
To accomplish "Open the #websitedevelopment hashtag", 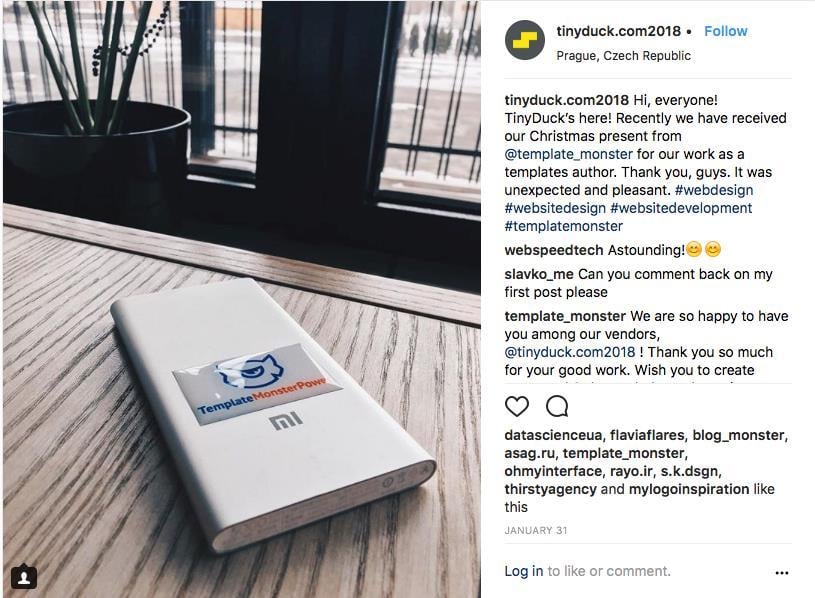I will pyautogui.click(x=681, y=208).
